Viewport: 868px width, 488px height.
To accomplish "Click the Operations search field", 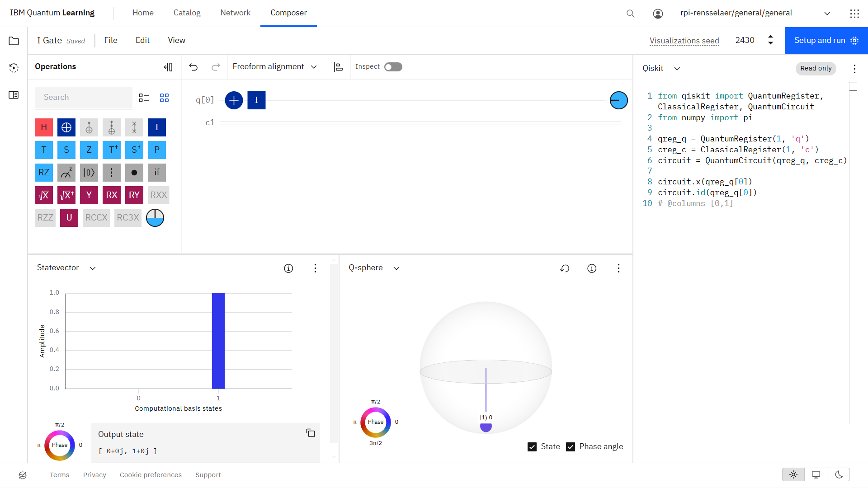I will (x=84, y=98).
